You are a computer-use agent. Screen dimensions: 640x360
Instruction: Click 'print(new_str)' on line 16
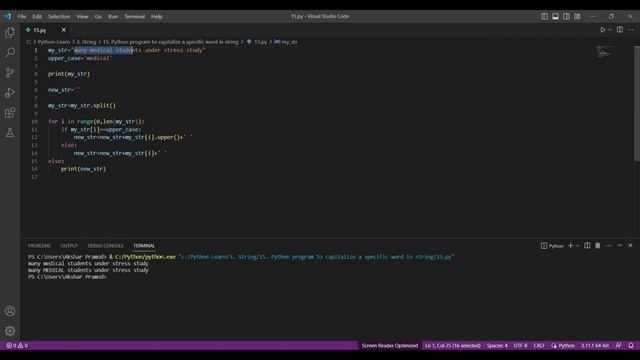click(83, 169)
